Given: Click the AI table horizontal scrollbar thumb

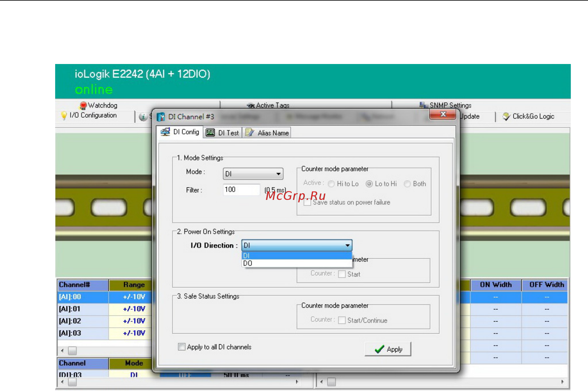Looking at the screenshot, I should pos(72,351).
